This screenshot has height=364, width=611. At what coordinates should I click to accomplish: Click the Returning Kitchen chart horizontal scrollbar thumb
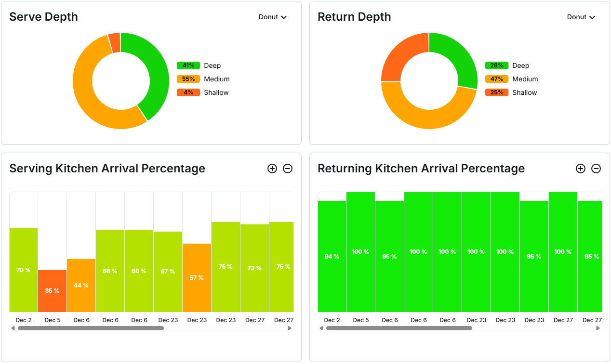point(399,328)
